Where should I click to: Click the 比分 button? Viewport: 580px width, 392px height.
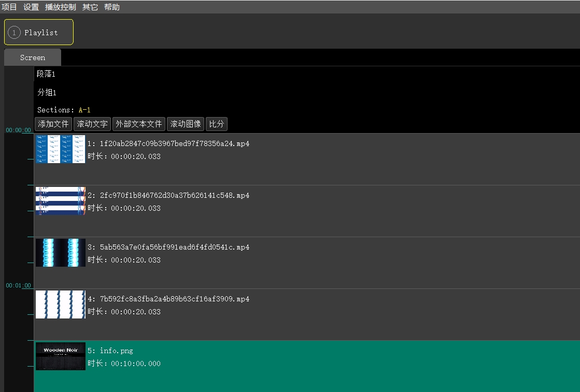216,124
